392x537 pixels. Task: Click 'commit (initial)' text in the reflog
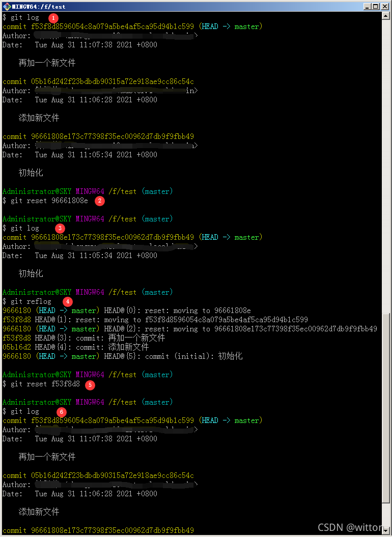click(177, 356)
